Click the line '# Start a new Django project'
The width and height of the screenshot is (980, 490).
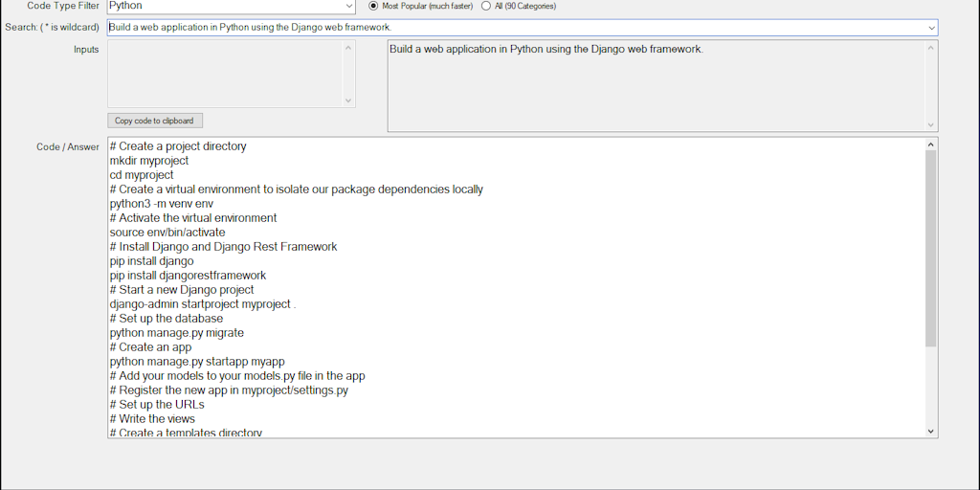(x=182, y=290)
